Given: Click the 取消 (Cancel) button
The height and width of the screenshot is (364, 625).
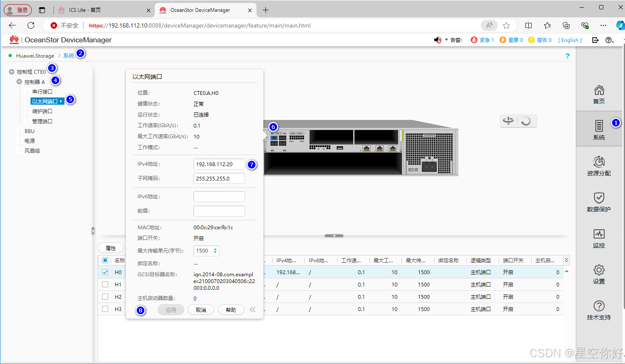Looking at the screenshot, I should point(201,310).
